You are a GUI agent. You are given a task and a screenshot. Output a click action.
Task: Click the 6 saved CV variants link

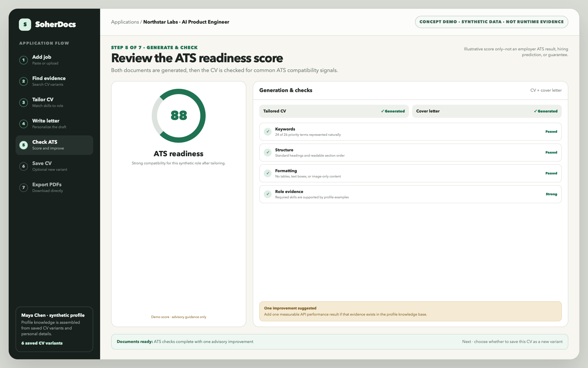point(42,343)
